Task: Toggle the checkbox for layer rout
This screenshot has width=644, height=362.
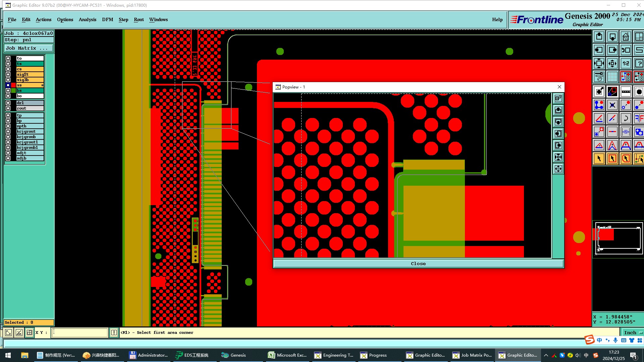Action: pos(8,108)
